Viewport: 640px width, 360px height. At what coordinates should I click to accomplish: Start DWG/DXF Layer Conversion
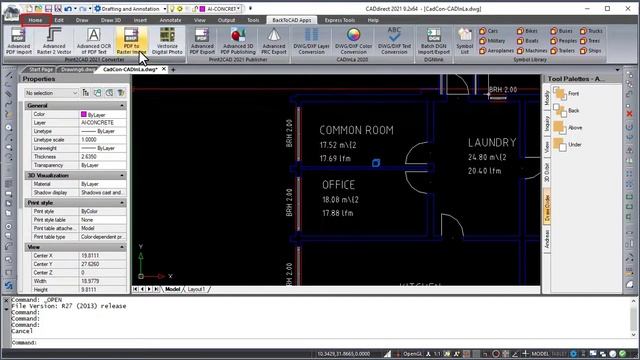(311, 41)
